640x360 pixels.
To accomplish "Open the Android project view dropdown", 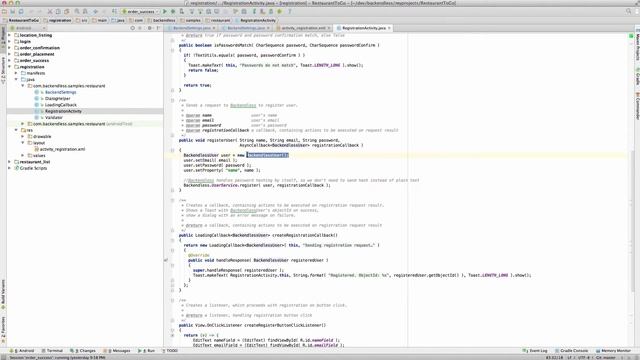I will (x=28, y=28).
